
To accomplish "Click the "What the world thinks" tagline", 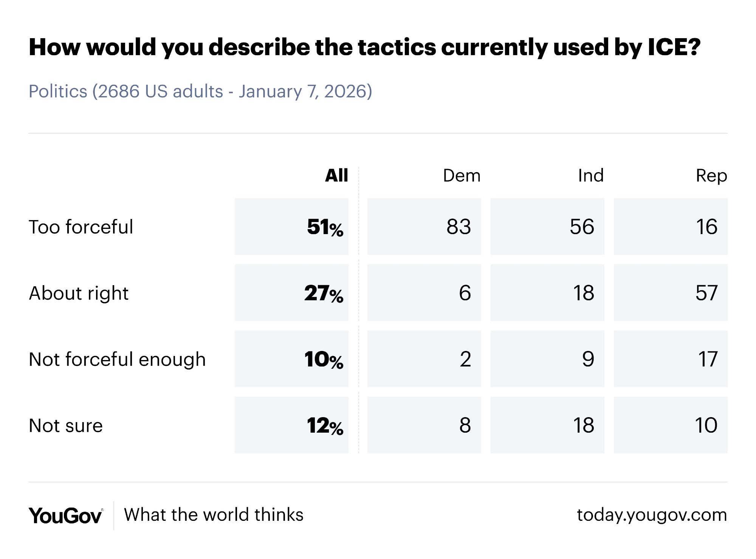I will [x=214, y=515].
